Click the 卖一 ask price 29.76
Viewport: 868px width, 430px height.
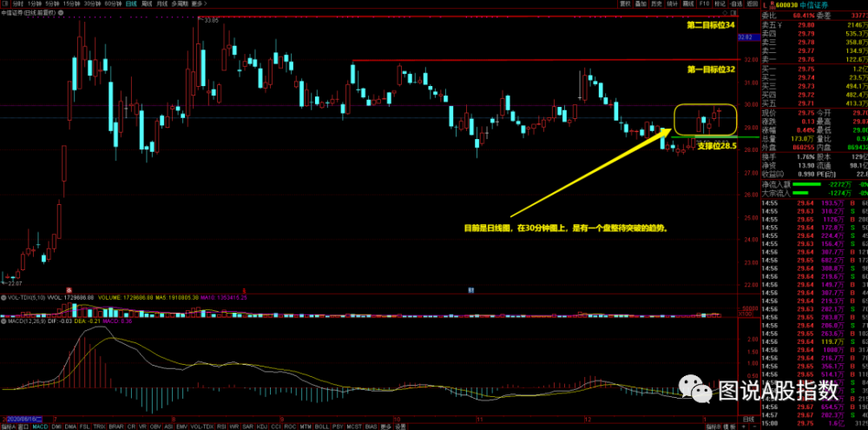click(806, 59)
